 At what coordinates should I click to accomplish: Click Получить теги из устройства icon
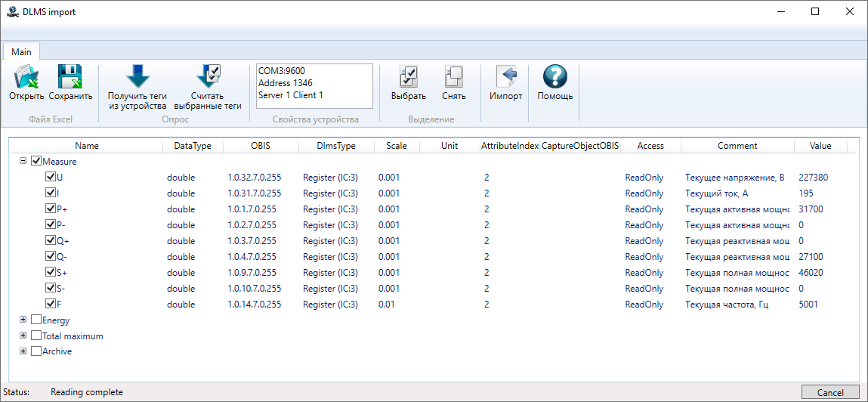(x=137, y=76)
